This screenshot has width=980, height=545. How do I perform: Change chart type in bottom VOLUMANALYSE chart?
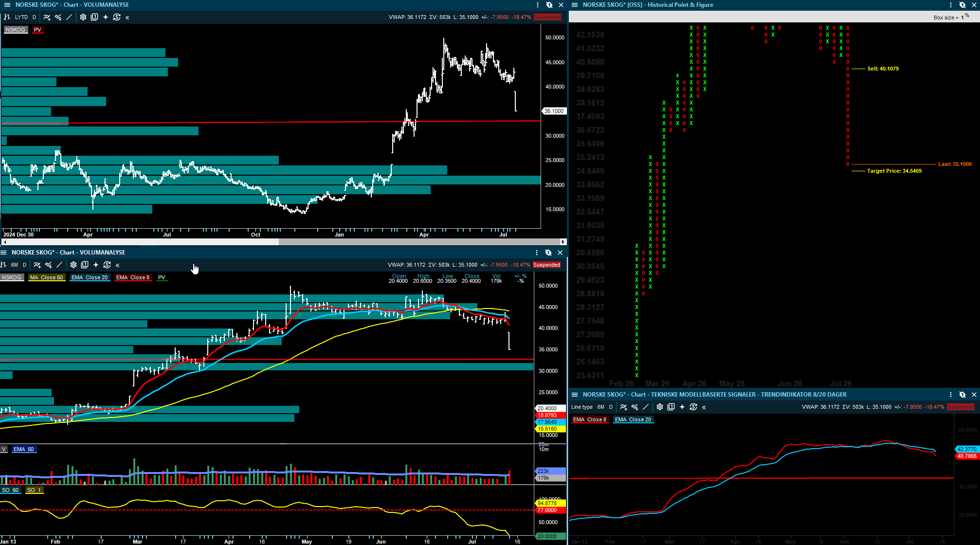(3, 265)
